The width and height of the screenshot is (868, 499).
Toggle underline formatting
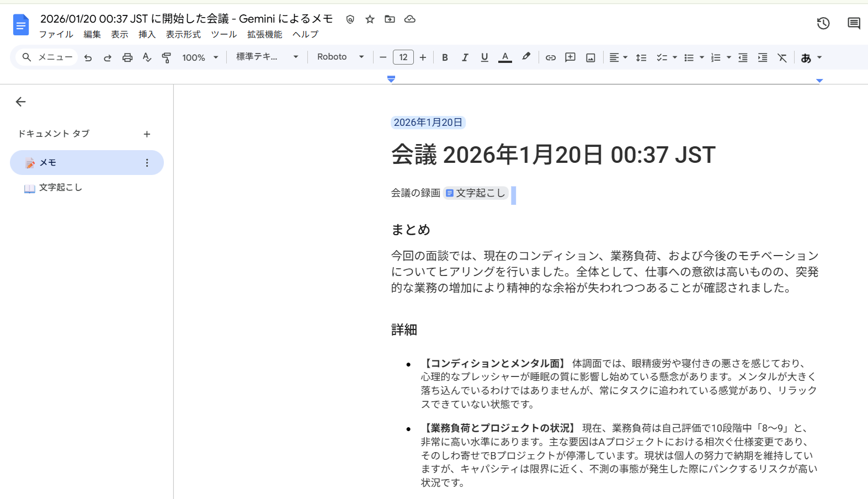coord(484,57)
